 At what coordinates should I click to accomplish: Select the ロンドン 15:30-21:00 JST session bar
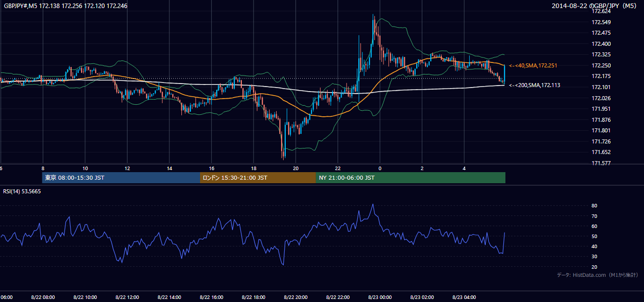click(x=258, y=178)
